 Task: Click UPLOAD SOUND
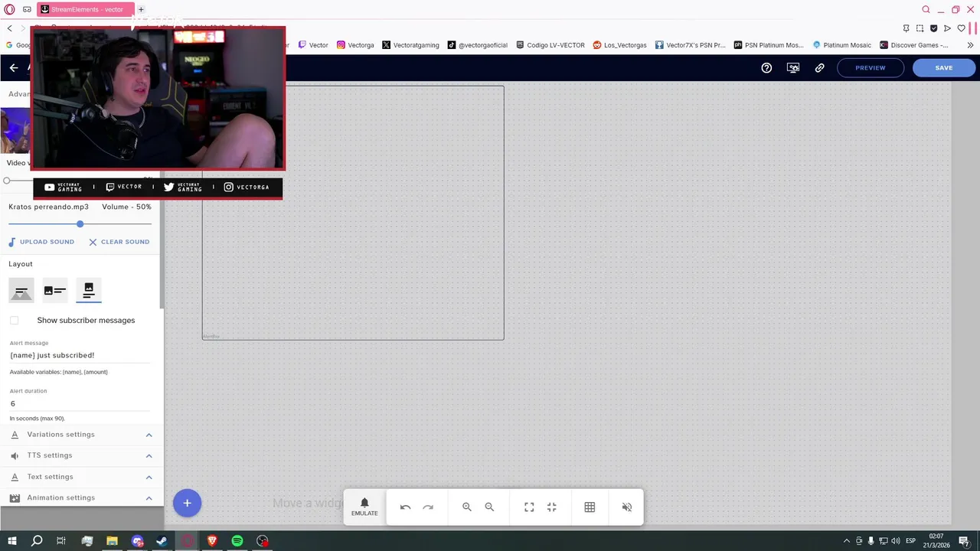(x=41, y=242)
